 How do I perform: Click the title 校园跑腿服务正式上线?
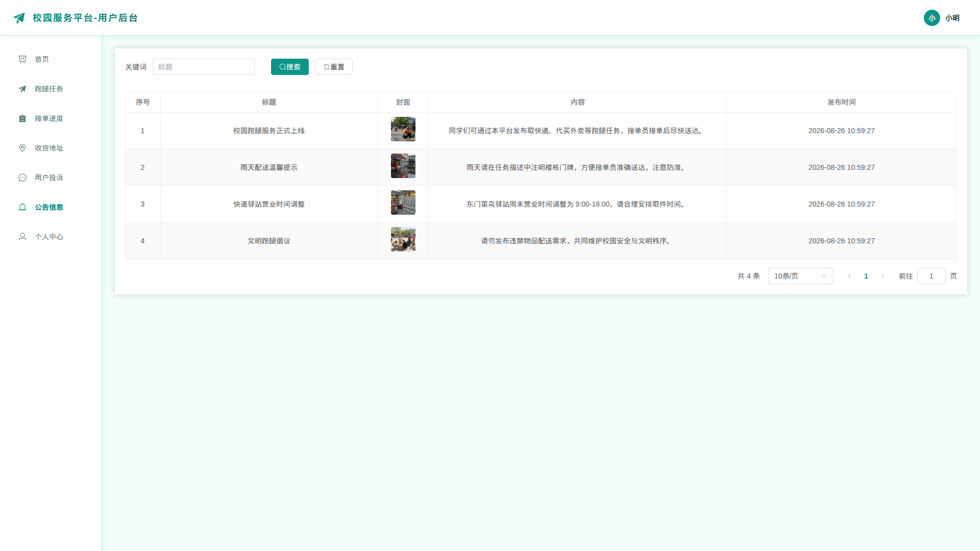[269, 131]
